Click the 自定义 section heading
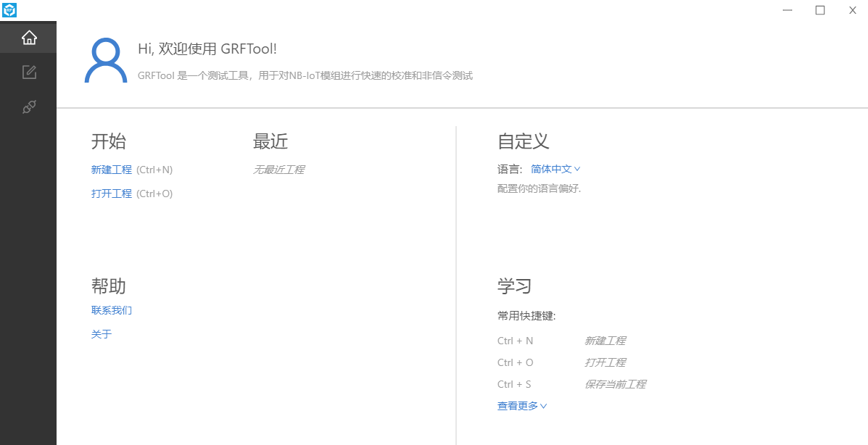Image resolution: width=868 pixels, height=445 pixels. [x=523, y=141]
